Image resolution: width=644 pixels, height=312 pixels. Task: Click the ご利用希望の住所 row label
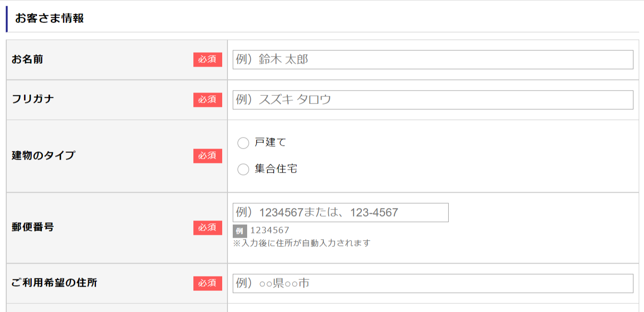[x=54, y=283]
